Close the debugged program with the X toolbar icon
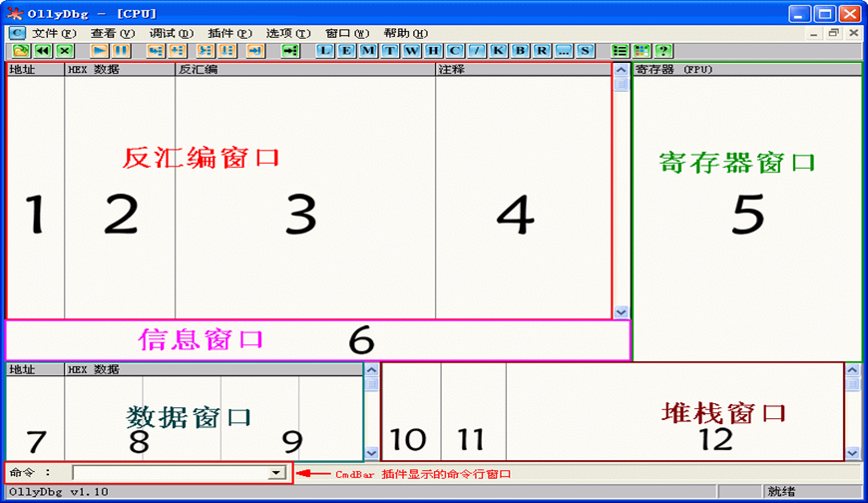868x503 pixels. pos(65,51)
